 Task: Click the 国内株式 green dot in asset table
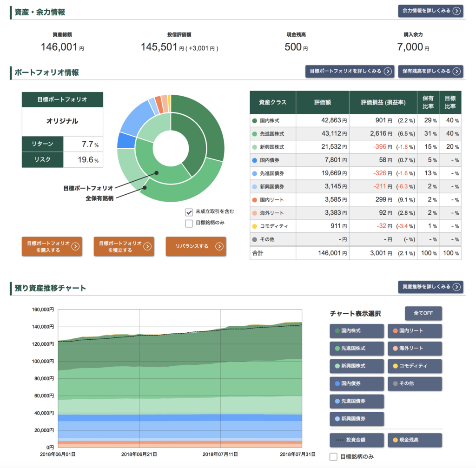(255, 121)
